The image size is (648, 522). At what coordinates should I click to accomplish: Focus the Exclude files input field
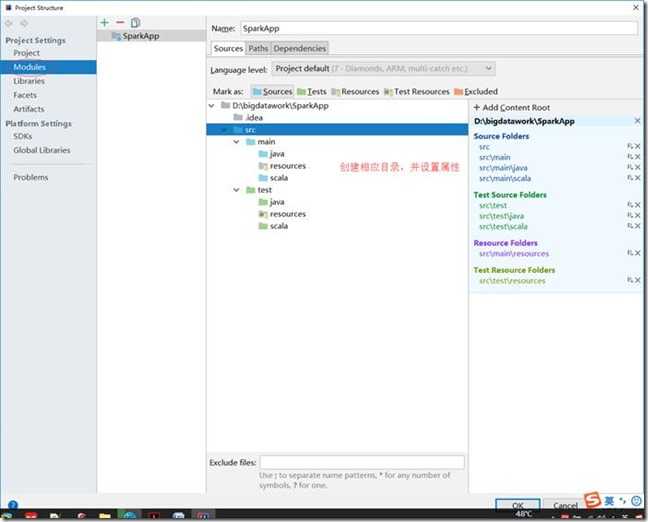point(362,462)
